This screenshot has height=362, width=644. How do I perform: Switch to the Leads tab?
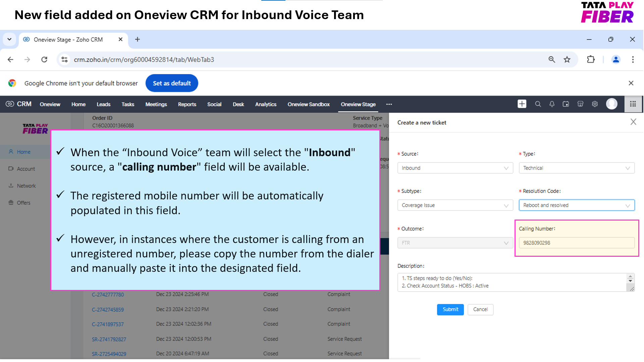click(104, 104)
